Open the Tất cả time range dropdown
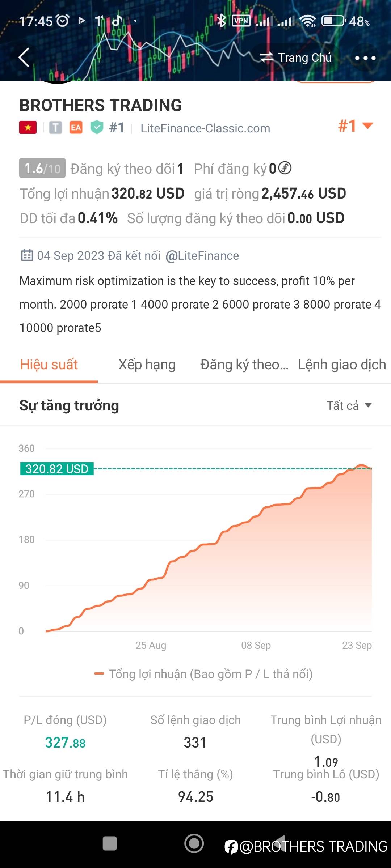Screen dimensions: 391x868 (x=349, y=405)
